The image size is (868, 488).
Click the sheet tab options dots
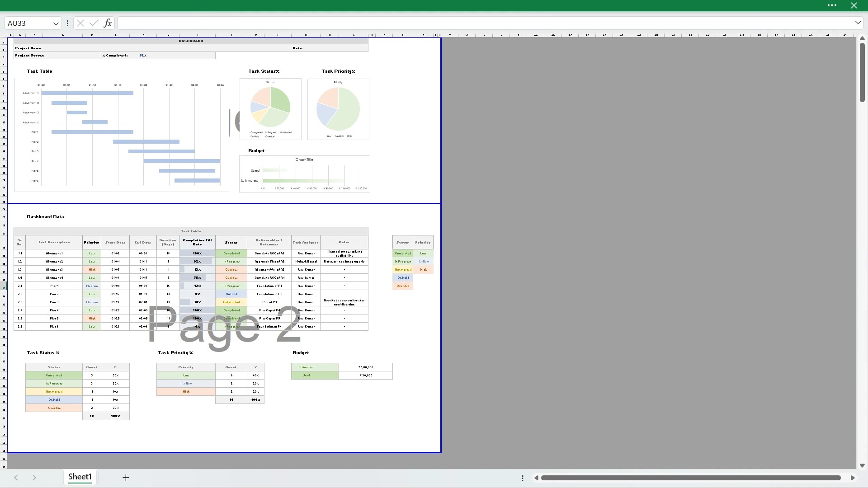(523, 478)
